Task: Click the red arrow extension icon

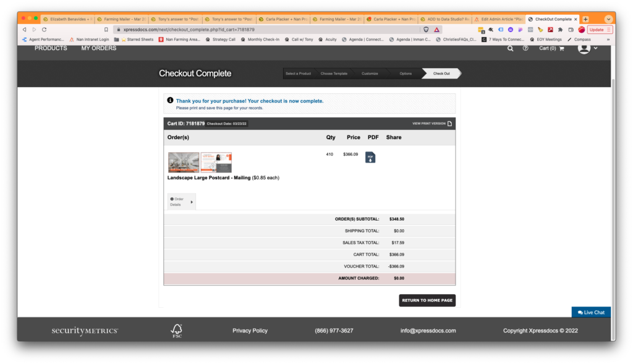Action: pos(550,30)
